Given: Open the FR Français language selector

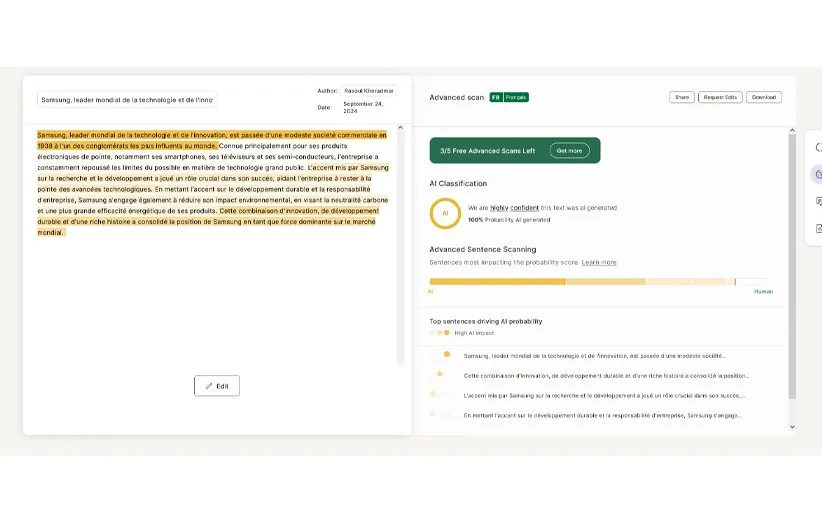Looking at the screenshot, I should coord(509,97).
